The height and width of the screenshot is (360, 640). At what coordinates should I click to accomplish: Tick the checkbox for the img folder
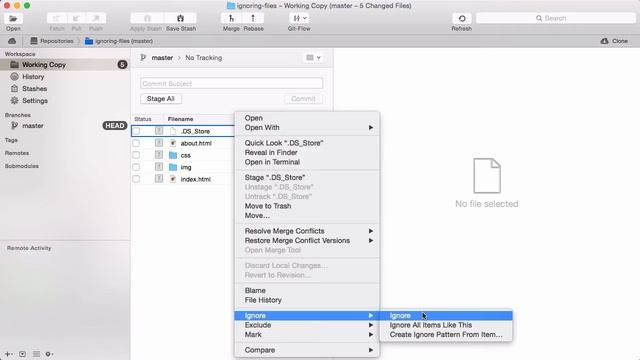(x=136, y=167)
